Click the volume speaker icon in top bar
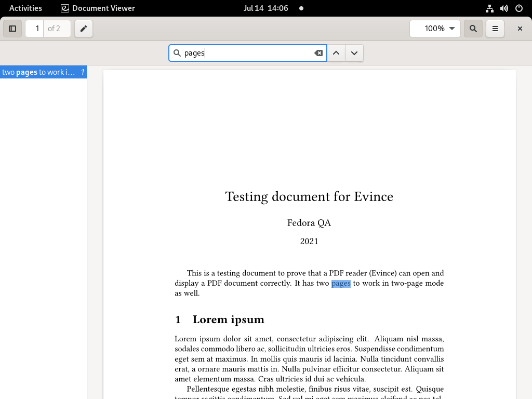 coord(504,8)
